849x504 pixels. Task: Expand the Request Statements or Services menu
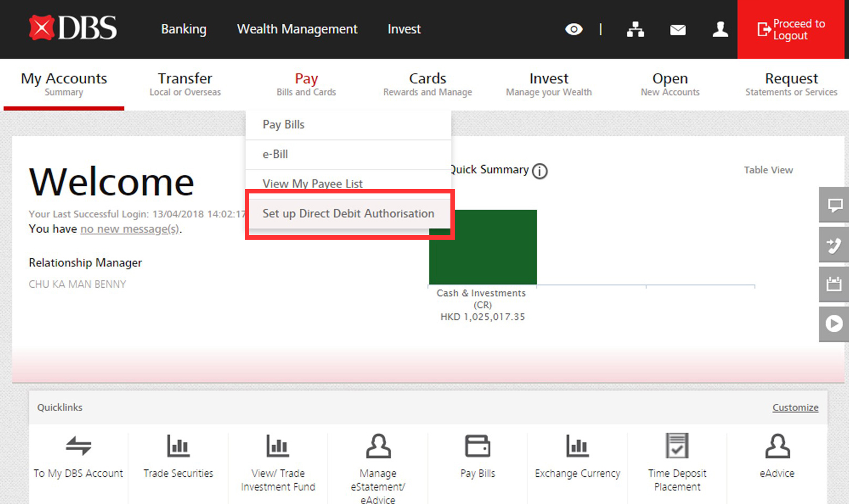click(791, 84)
